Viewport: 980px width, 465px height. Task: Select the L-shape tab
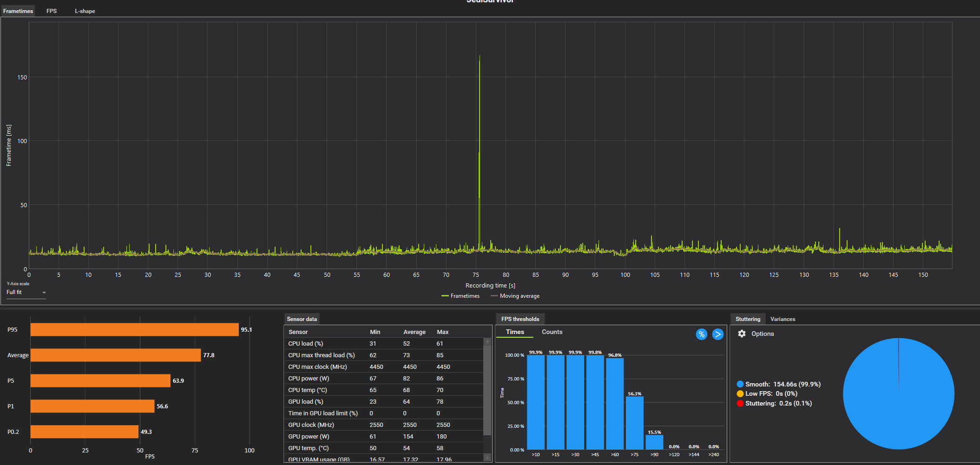pyautogui.click(x=85, y=11)
